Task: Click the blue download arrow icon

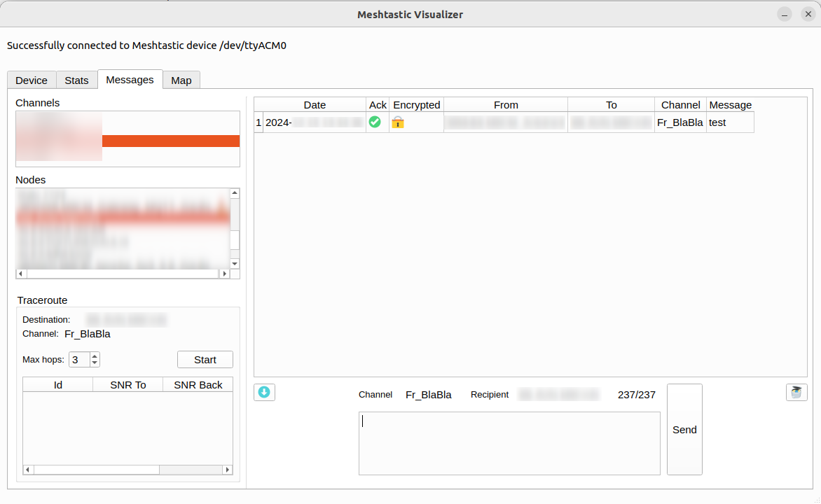Action: (x=264, y=393)
